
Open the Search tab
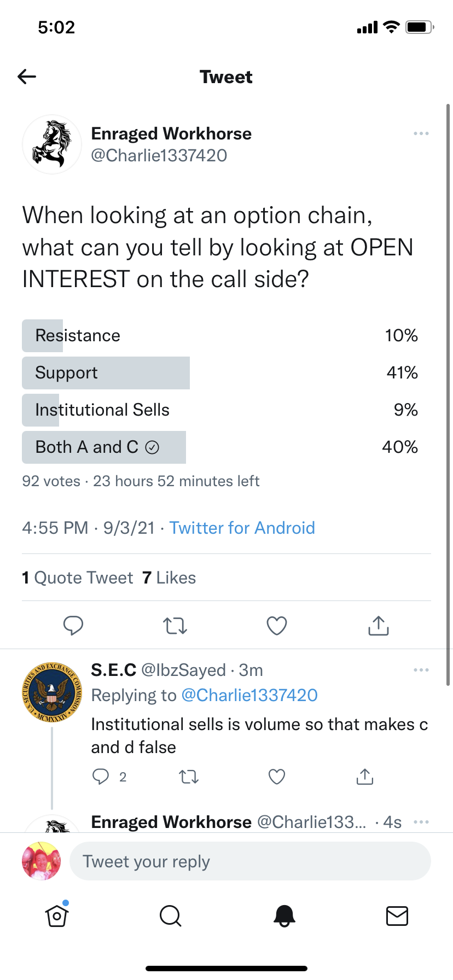170,915
